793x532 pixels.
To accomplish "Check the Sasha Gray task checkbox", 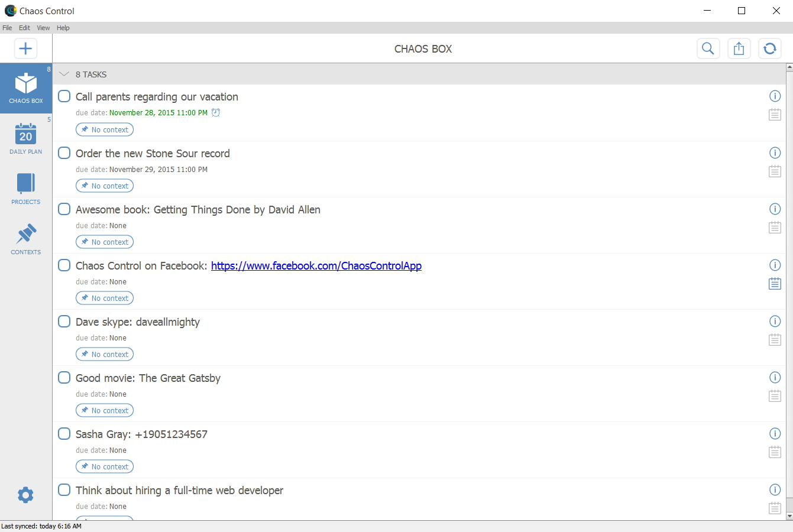I will [x=64, y=433].
